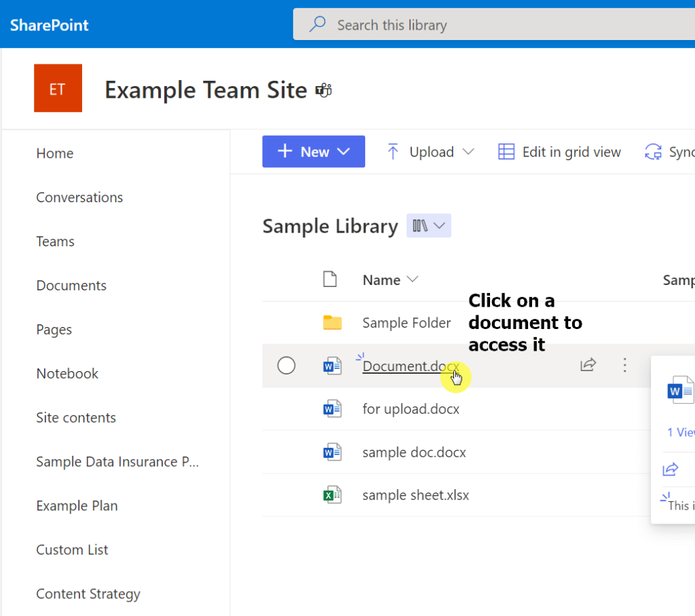Click Word icon beside Document.docx
Screen dimensions: 695x616
click(333, 366)
